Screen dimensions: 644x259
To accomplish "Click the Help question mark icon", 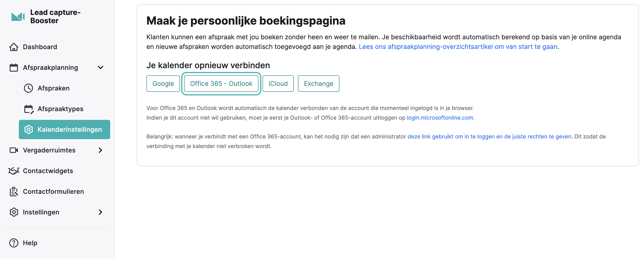I will 14,243.
